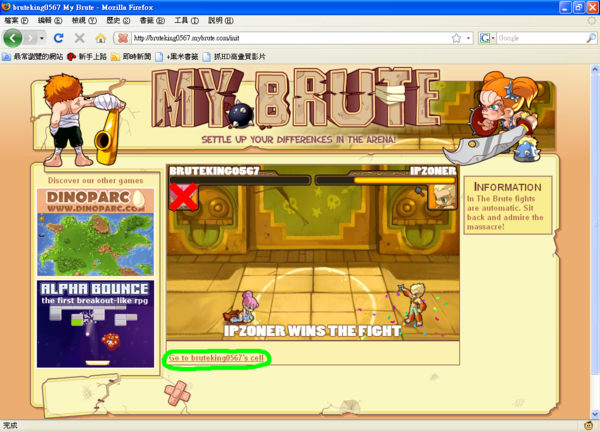
Task: Click the status bar monkey icon
Action: click(588, 425)
